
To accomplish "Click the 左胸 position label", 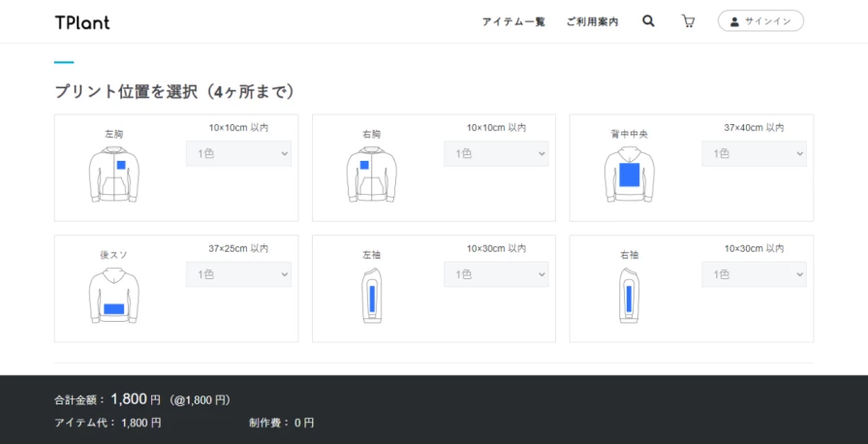I will (x=113, y=134).
